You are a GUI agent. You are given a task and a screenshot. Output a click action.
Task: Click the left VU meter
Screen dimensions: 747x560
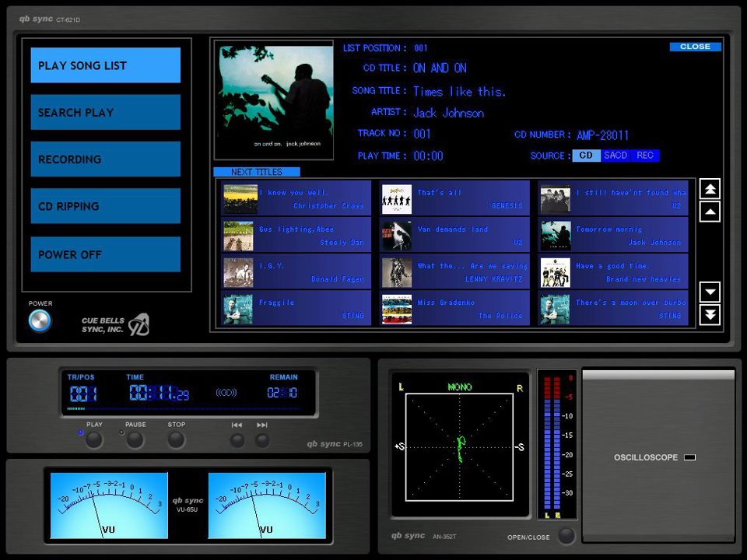[x=109, y=506]
